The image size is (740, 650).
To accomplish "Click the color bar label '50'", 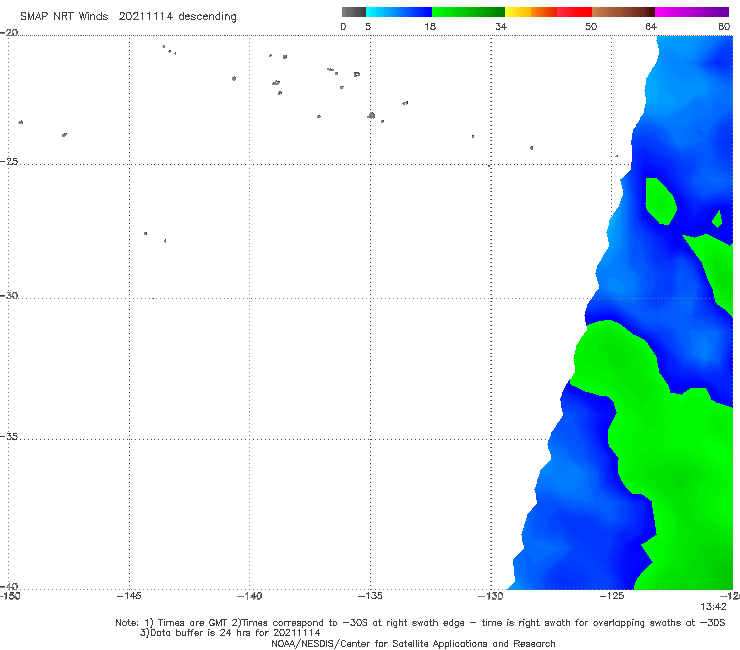I will tap(591, 26).
